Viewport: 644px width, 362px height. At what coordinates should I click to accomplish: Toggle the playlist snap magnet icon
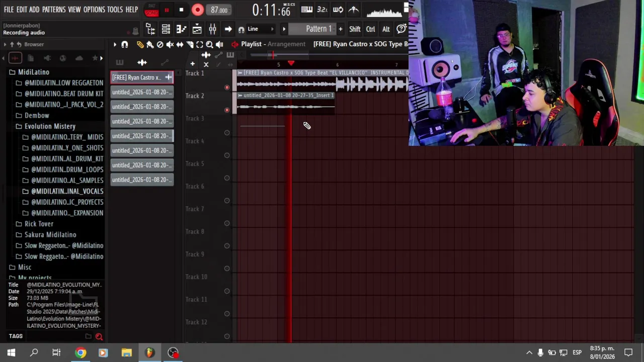pyautogui.click(x=125, y=44)
